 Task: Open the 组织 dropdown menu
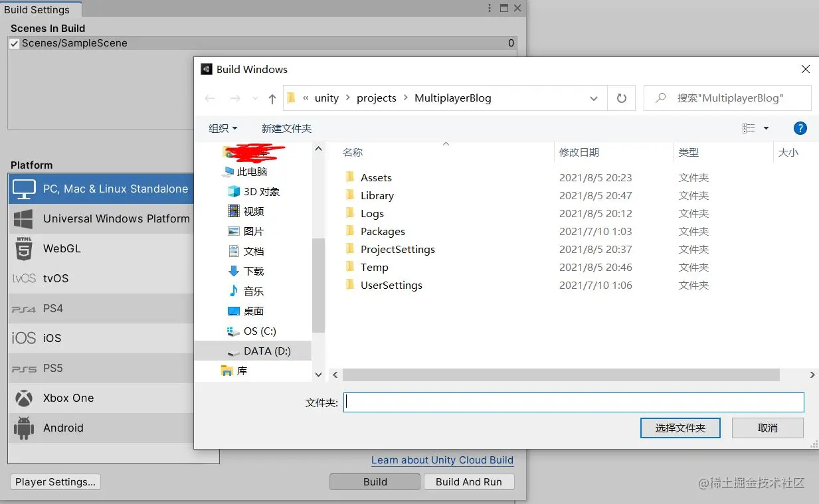point(223,128)
